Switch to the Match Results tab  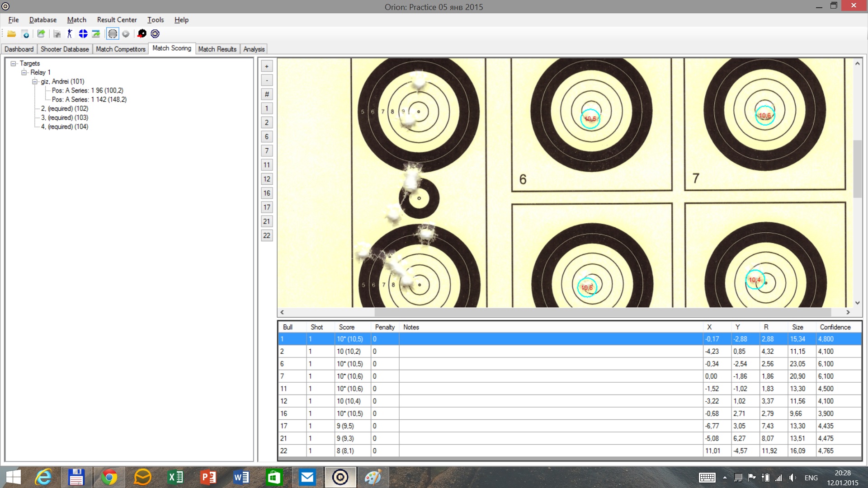(217, 49)
